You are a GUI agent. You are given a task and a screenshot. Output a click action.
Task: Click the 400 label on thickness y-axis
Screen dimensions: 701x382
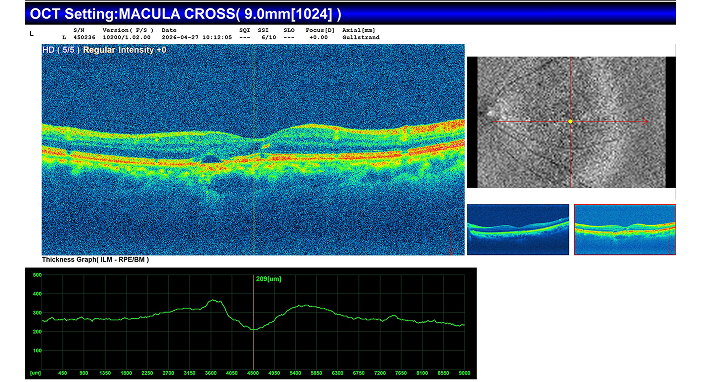pyautogui.click(x=37, y=294)
